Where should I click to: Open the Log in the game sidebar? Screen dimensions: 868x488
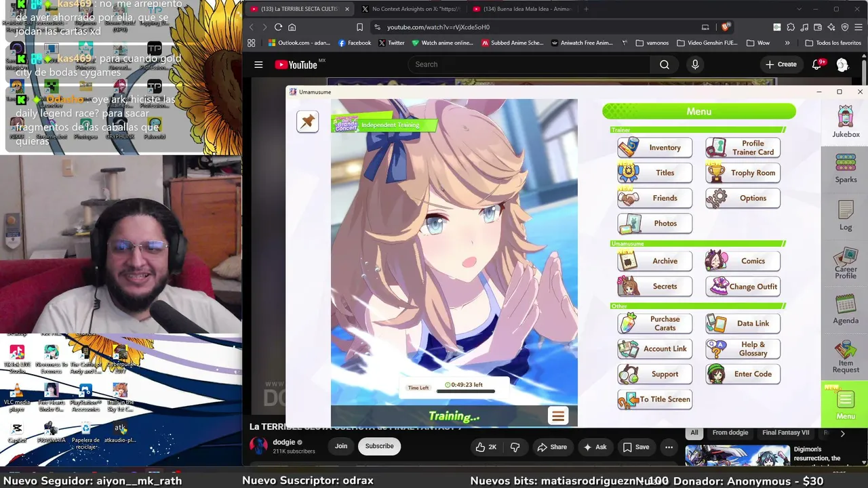click(x=846, y=216)
